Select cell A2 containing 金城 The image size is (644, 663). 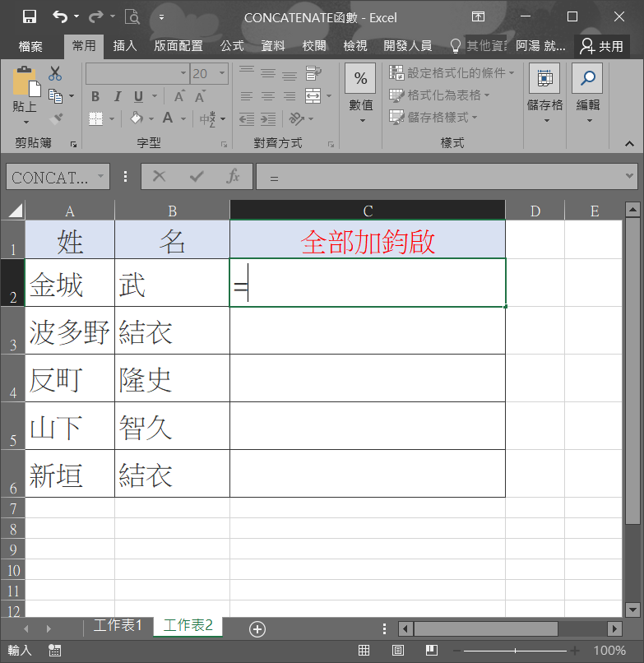point(70,282)
